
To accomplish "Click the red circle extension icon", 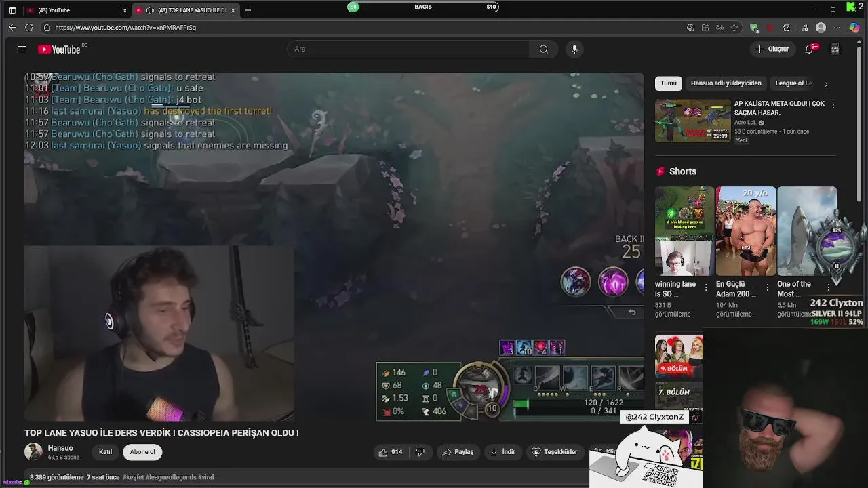I will tap(770, 28).
